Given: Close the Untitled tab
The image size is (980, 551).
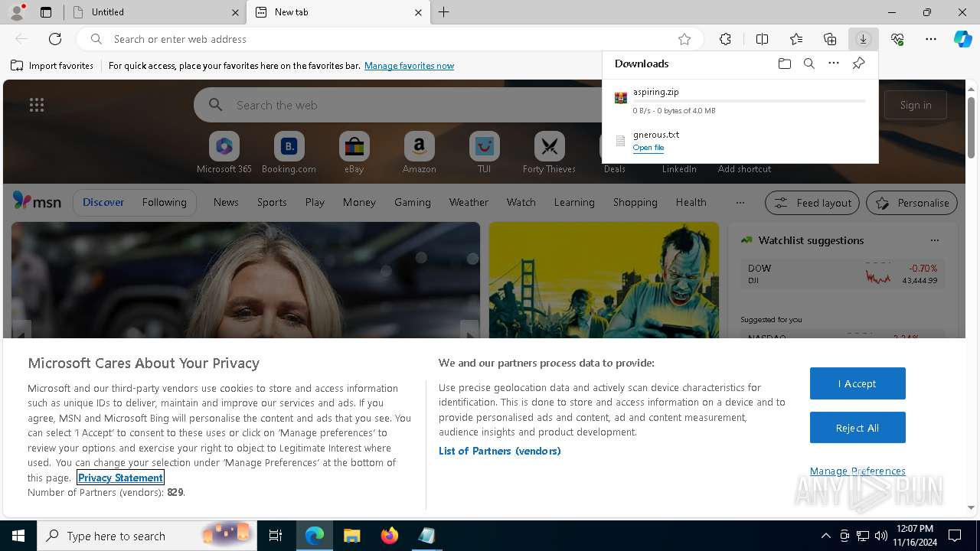Looking at the screenshot, I should click(235, 12).
